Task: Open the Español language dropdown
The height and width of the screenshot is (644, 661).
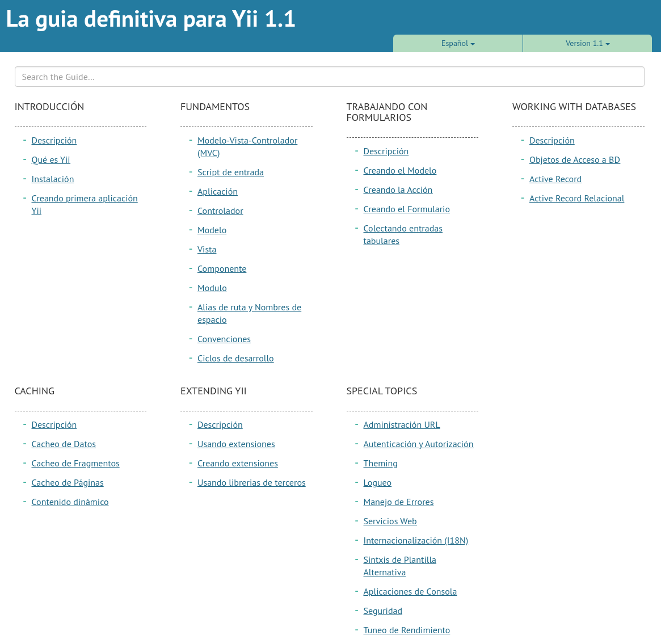Action: tap(458, 44)
